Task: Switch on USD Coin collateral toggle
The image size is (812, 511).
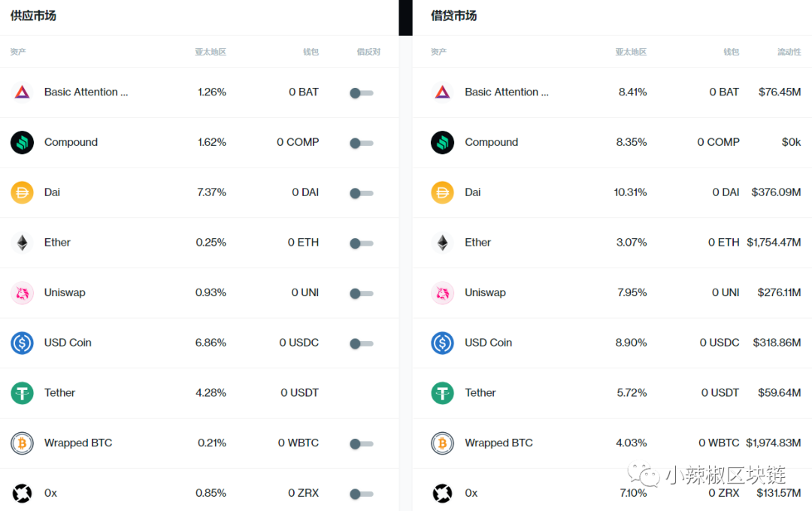Action: click(x=361, y=343)
